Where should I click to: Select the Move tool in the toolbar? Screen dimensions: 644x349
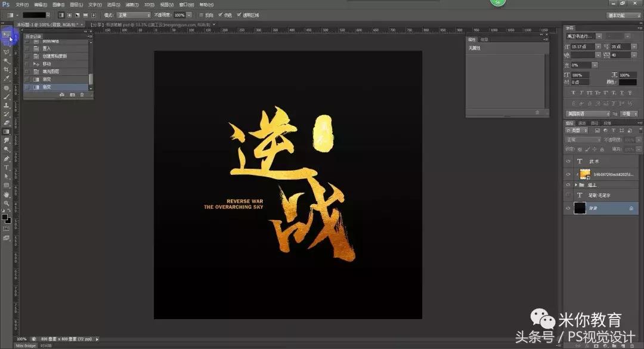pyautogui.click(x=7, y=36)
